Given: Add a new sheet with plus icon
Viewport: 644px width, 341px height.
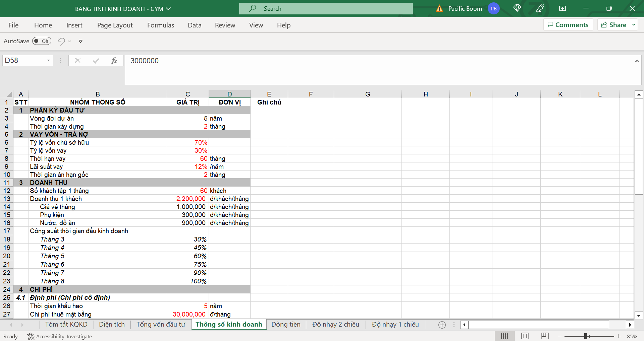Looking at the screenshot, I should point(442,325).
